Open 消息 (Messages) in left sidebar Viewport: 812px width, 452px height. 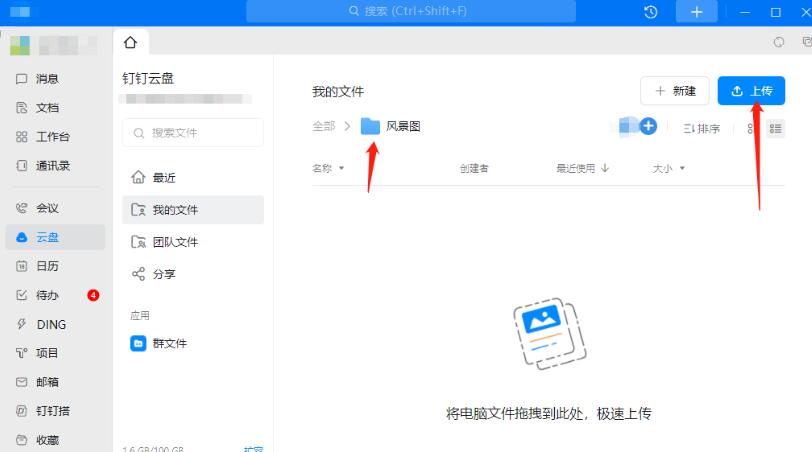(46, 79)
